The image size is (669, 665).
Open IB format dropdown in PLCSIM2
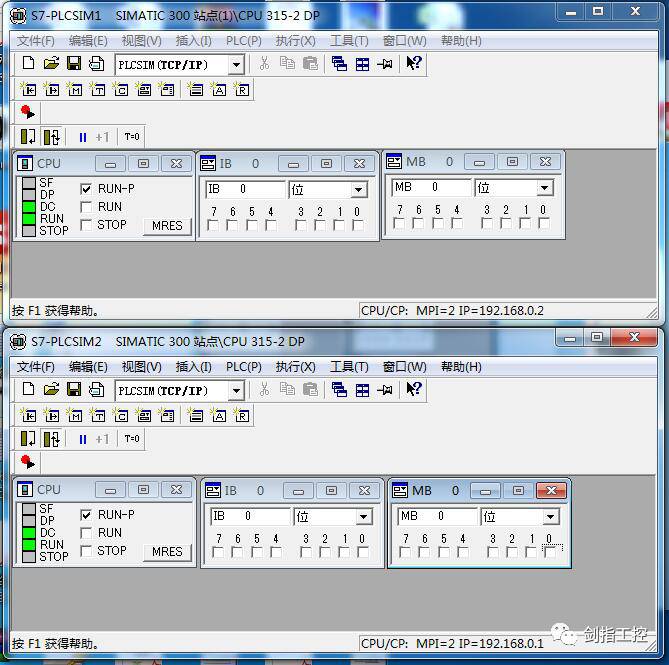(x=364, y=517)
